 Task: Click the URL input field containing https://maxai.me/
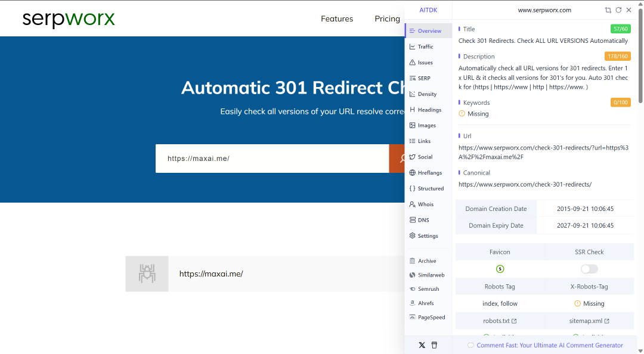[x=273, y=159]
